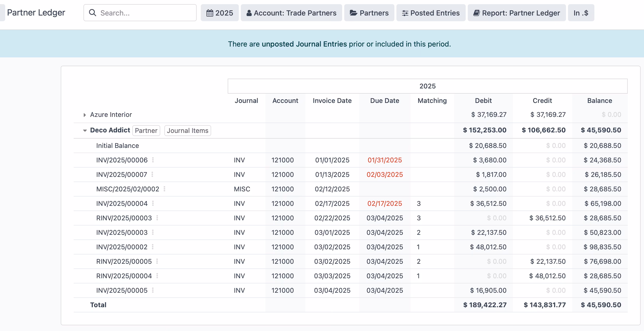
Task: Click the INV/2025/00006 entry name
Action: pos(122,160)
